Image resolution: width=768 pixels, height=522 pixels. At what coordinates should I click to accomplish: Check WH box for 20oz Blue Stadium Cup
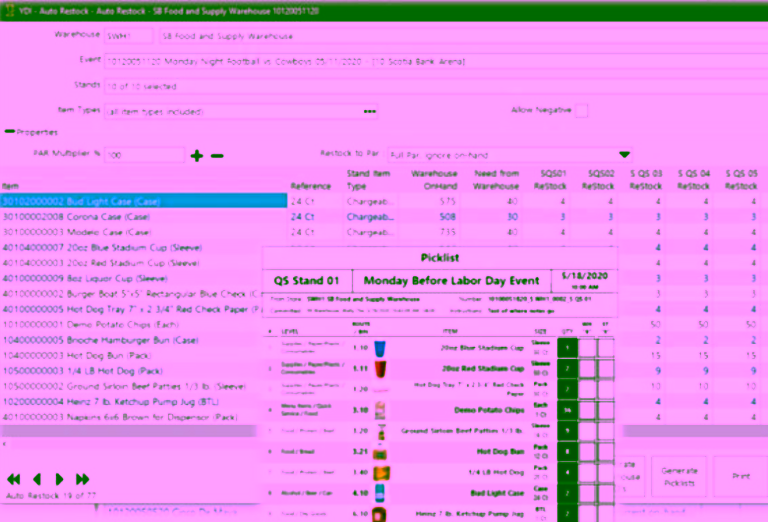[x=588, y=348]
